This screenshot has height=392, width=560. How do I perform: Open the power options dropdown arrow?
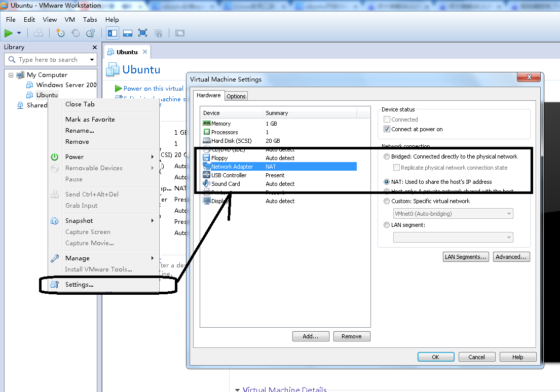click(19, 33)
